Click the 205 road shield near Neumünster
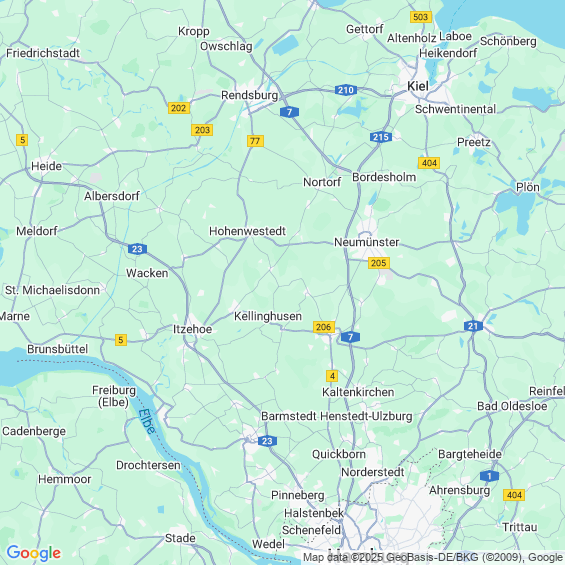Image resolution: width=565 pixels, height=565 pixels. click(x=379, y=263)
